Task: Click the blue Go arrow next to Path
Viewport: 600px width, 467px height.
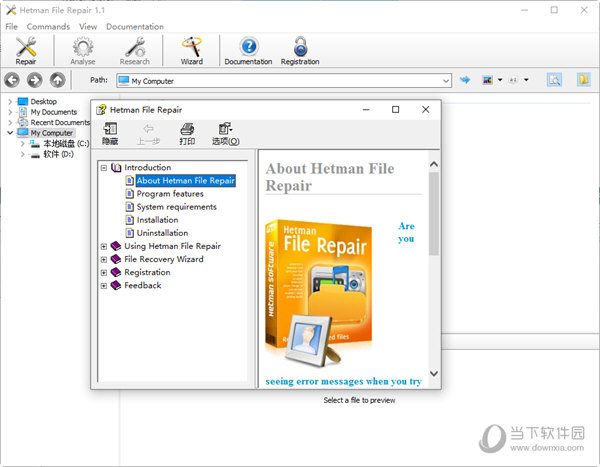Action: pos(465,80)
